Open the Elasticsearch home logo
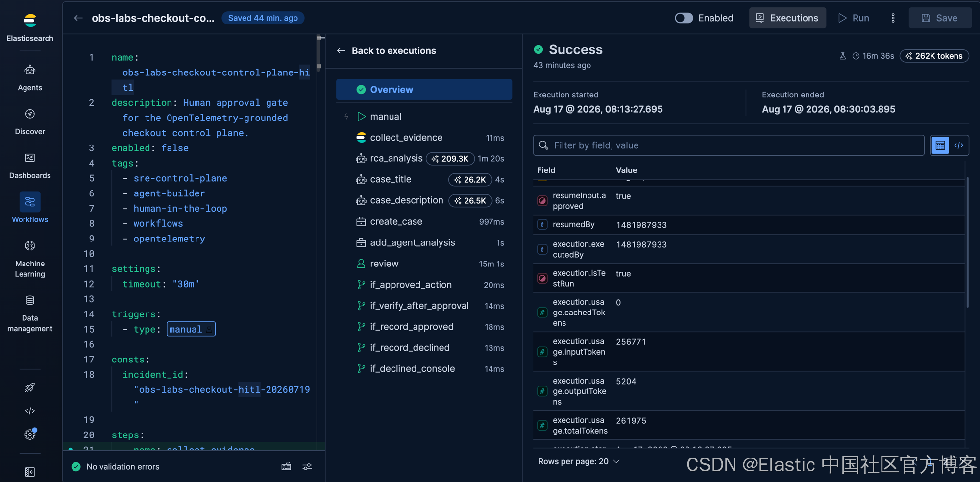Image resolution: width=980 pixels, height=482 pixels. pyautogui.click(x=30, y=21)
